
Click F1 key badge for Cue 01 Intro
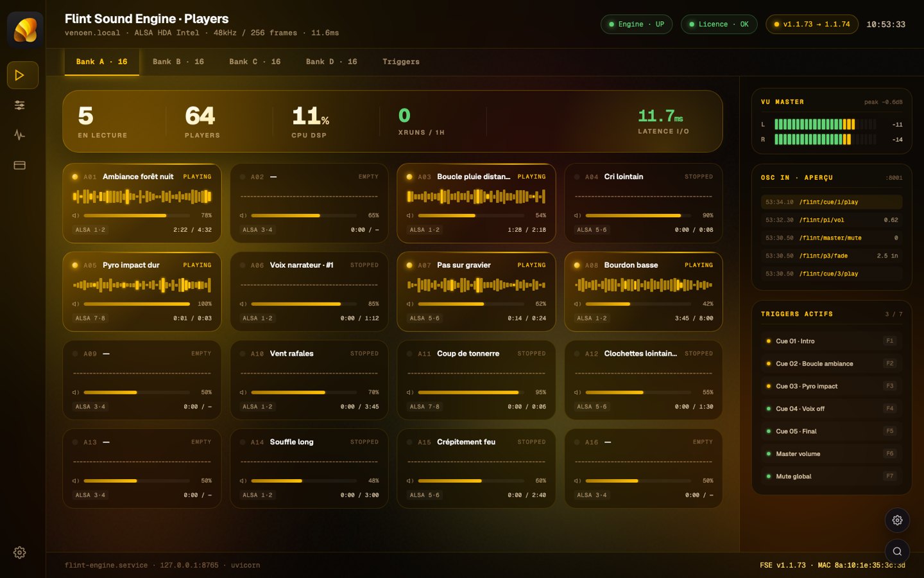point(889,341)
